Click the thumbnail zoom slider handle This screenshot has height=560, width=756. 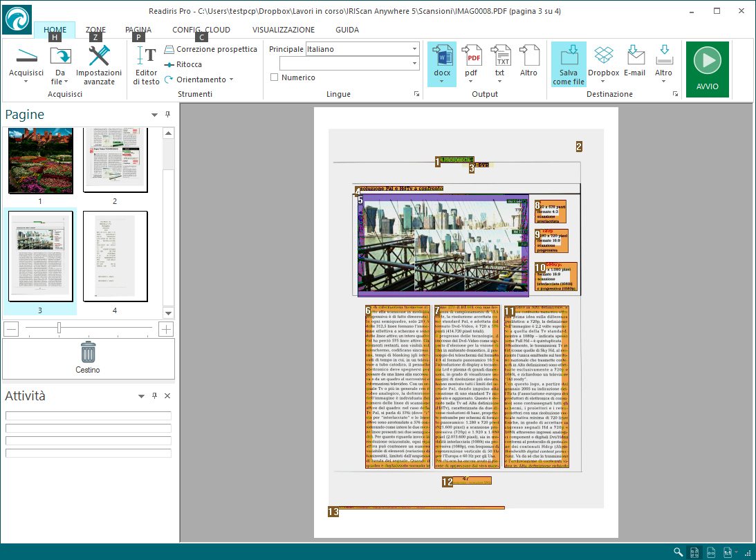click(x=59, y=328)
